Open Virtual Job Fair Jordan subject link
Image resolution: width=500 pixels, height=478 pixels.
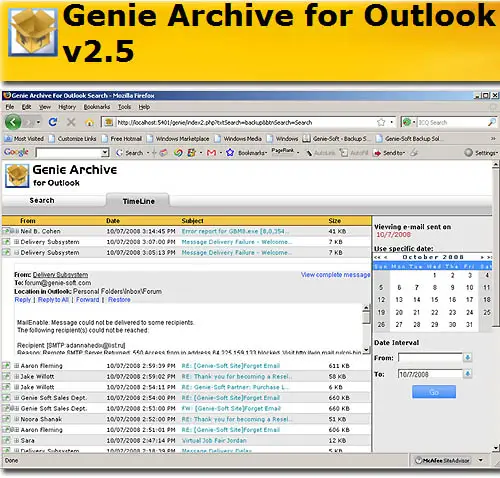tap(214, 440)
